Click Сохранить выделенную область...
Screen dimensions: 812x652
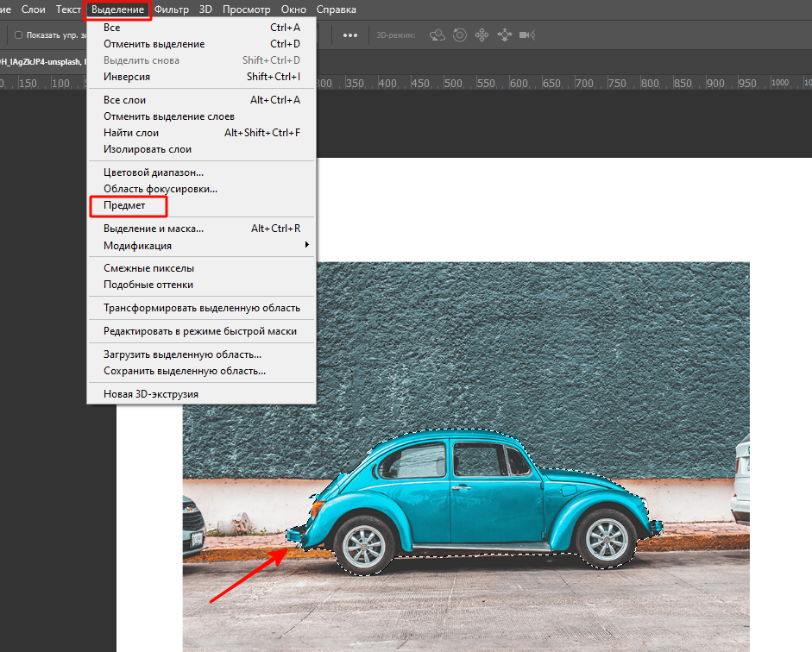[x=185, y=371]
